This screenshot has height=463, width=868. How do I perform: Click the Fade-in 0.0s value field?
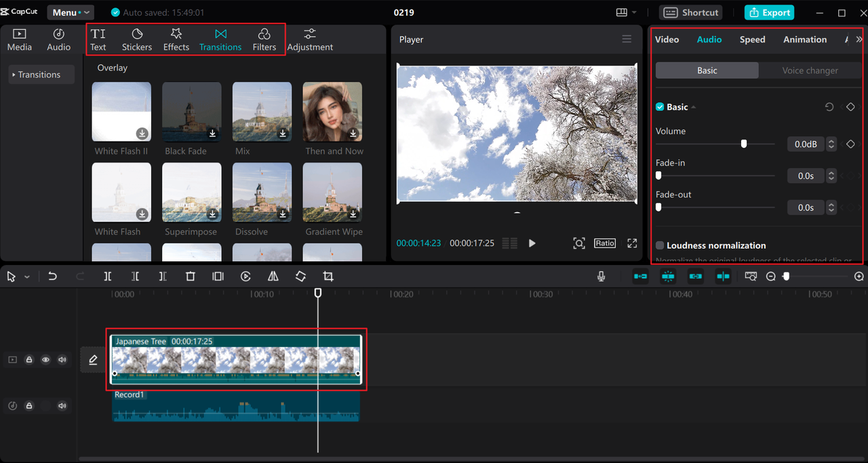(805, 176)
